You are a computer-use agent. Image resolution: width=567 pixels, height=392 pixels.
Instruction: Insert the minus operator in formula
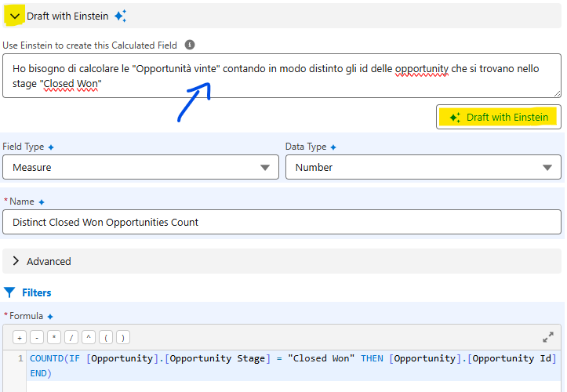(37, 337)
